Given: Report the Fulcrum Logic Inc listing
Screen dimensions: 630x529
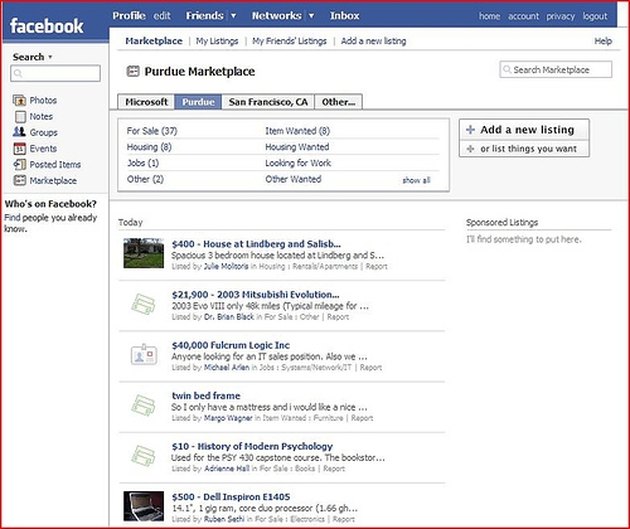Looking at the screenshot, I should [x=370, y=368].
